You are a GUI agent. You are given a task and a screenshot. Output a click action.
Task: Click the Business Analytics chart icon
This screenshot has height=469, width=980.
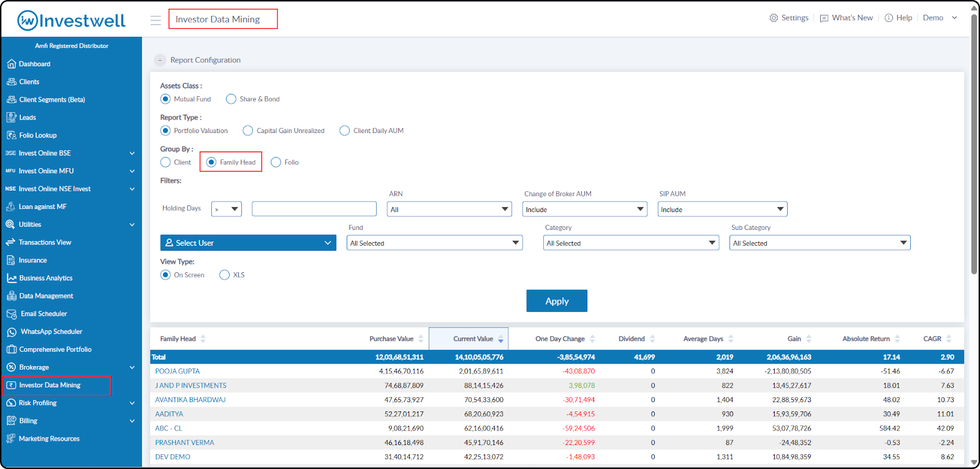click(x=11, y=278)
